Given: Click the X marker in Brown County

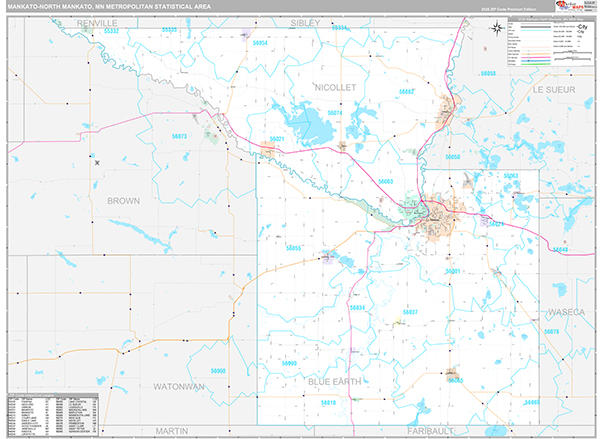Looking at the screenshot, I should pos(97,163).
